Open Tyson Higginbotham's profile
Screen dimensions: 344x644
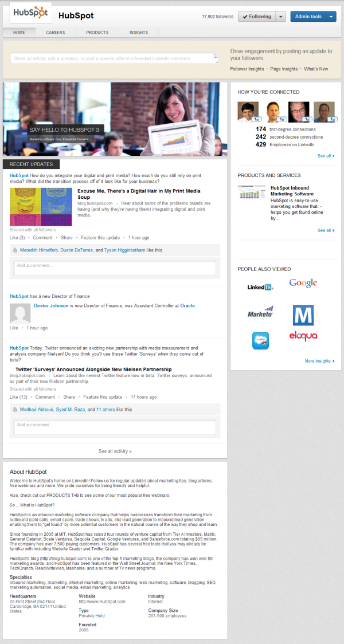124,250
